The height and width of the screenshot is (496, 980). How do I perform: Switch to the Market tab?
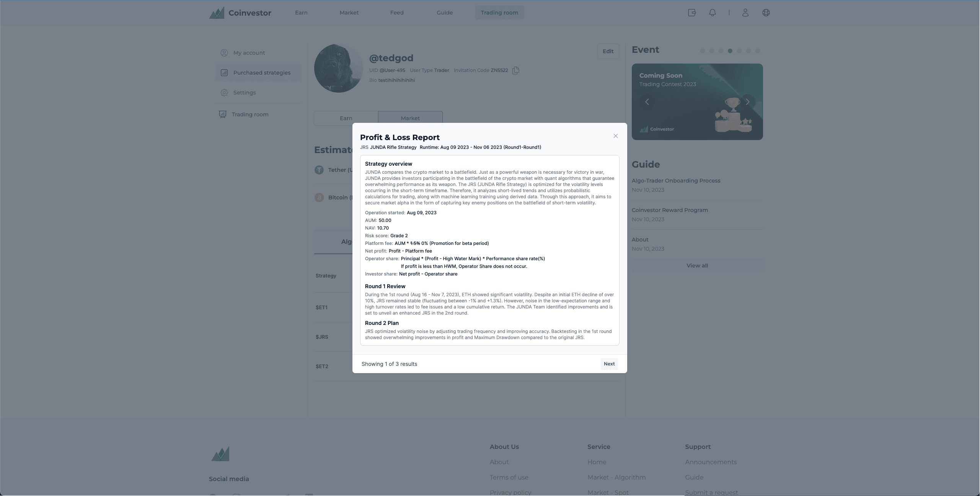click(x=410, y=117)
